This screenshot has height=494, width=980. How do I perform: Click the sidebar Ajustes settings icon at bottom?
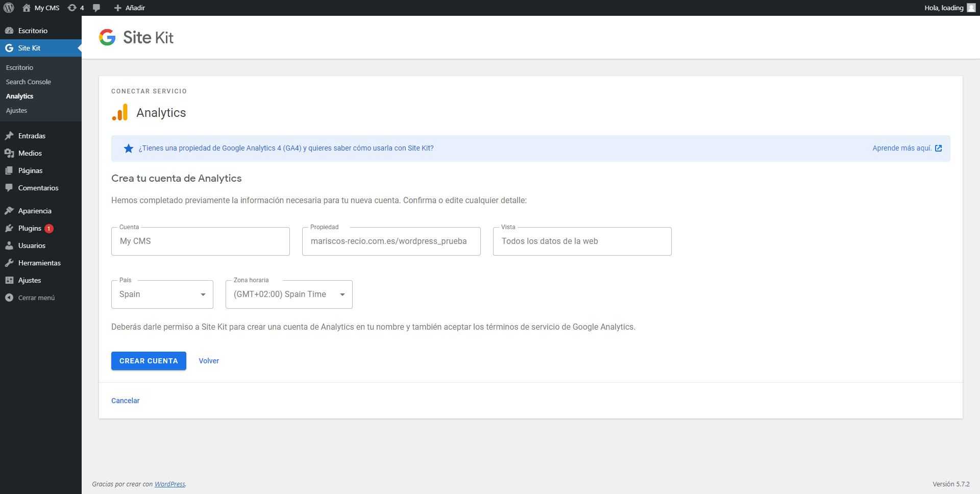click(9, 280)
